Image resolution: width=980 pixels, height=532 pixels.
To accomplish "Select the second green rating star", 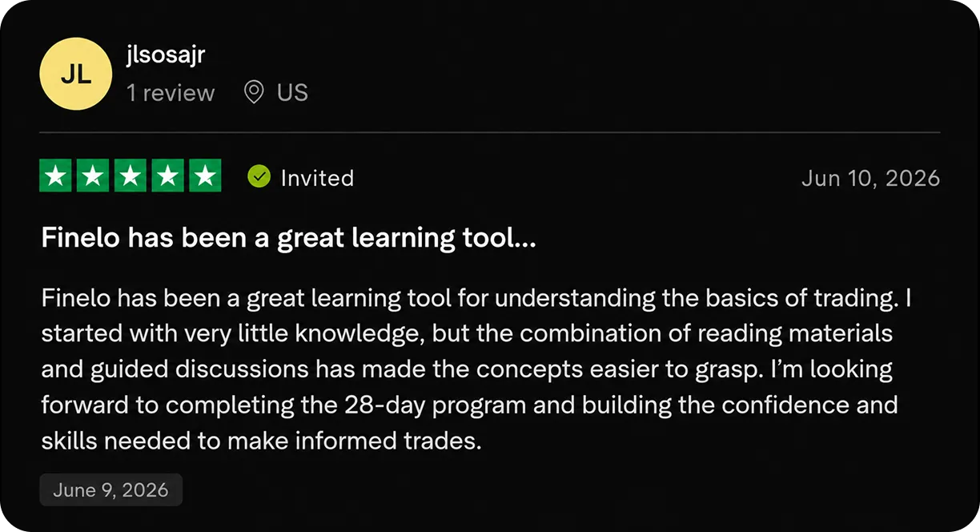I will 93,176.
